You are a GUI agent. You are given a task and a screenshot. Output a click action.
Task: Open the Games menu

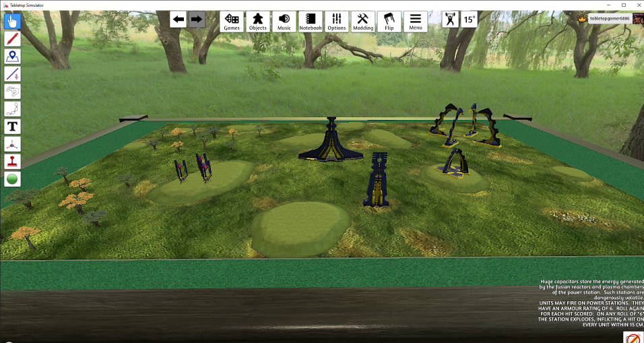click(x=232, y=22)
